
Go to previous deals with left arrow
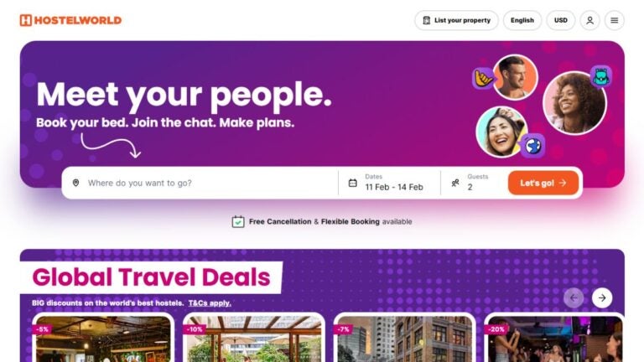pyautogui.click(x=574, y=298)
